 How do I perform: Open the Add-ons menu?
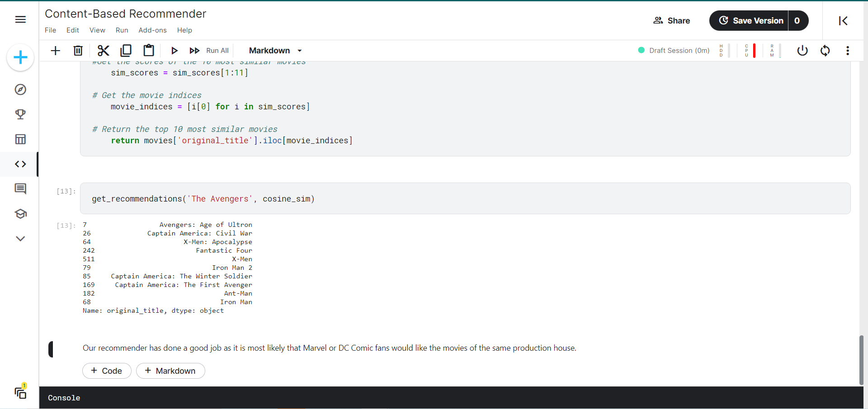point(153,30)
